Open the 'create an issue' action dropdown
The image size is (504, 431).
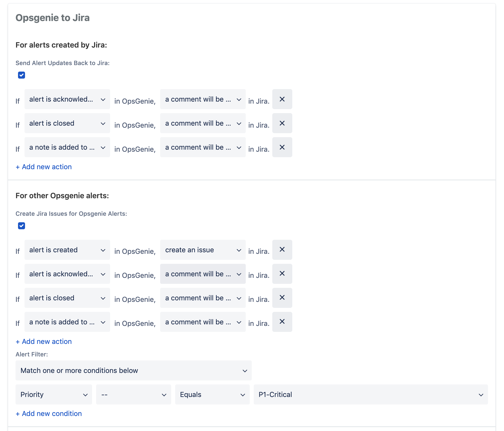[203, 250]
